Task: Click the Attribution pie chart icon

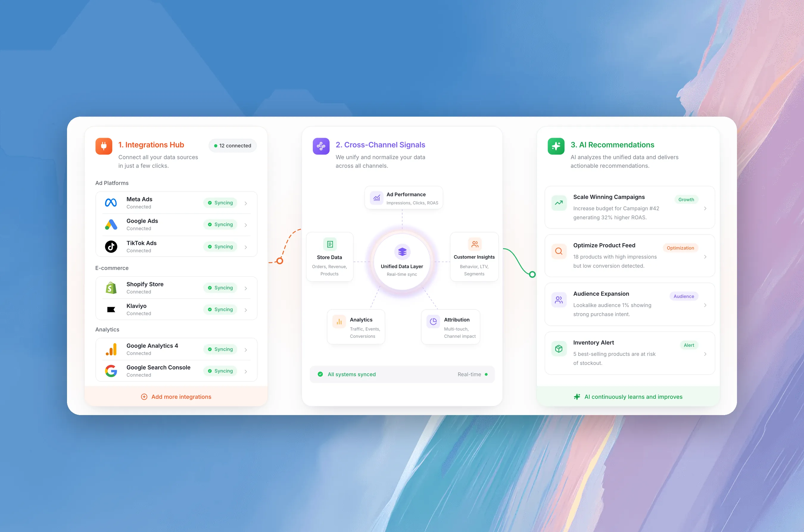Action: pyautogui.click(x=433, y=322)
